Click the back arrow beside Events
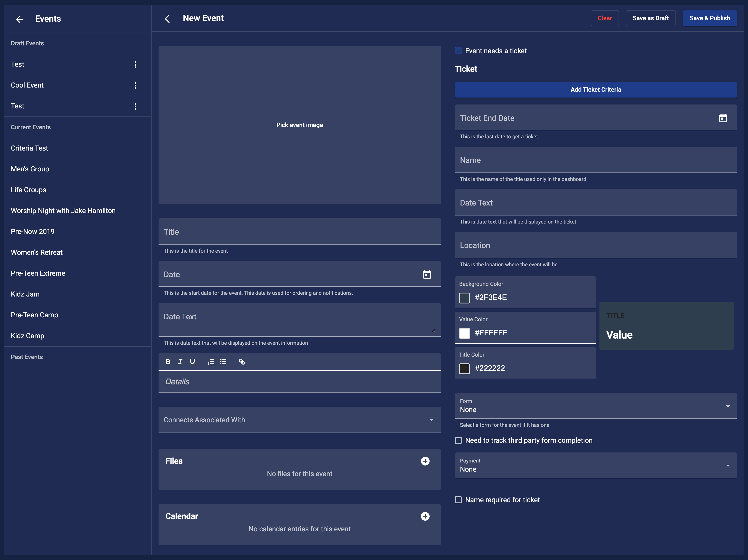The width and height of the screenshot is (748, 560). tap(20, 19)
